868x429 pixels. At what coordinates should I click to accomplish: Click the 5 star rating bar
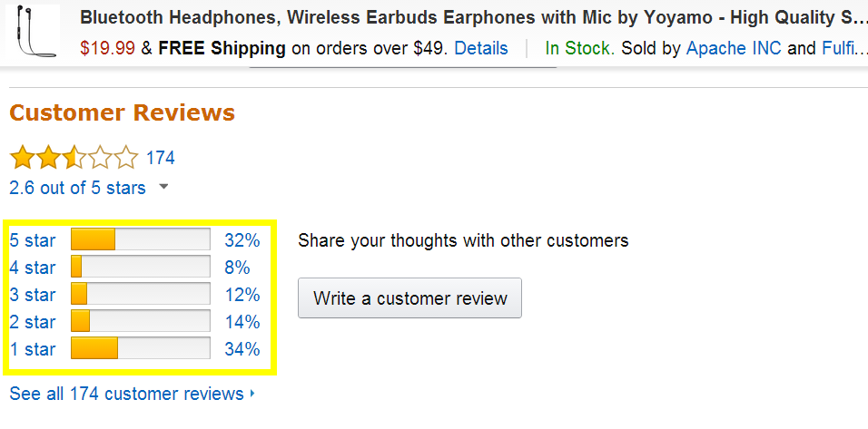click(141, 240)
